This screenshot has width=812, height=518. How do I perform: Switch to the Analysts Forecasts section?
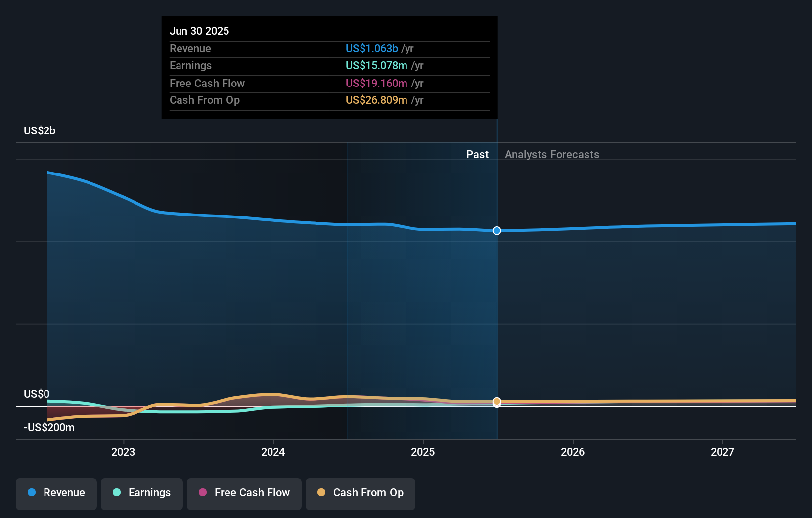(x=552, y=154)
